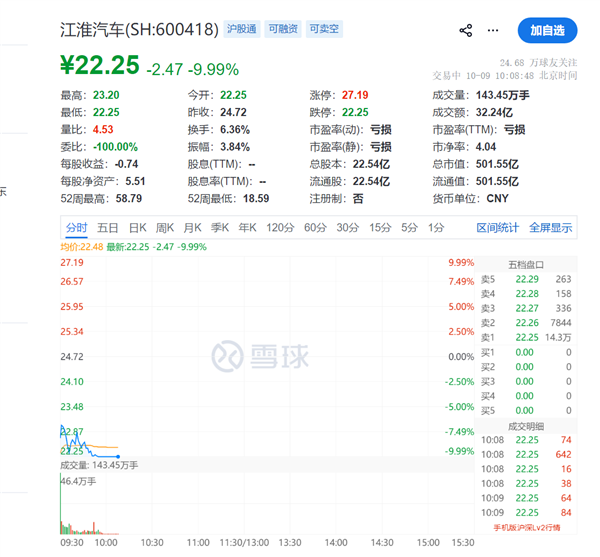
Task: Click the trade row with volume 642
Action: point(526,454)
